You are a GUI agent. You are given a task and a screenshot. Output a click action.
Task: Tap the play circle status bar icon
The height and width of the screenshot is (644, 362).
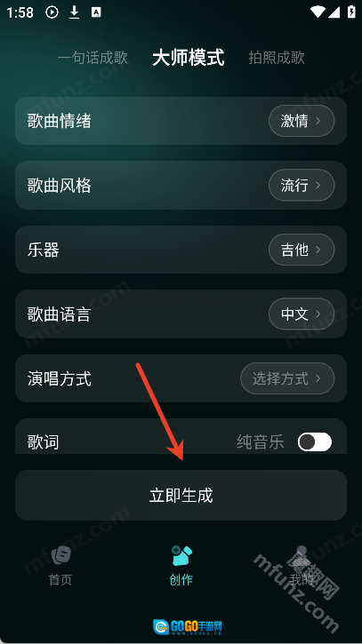[x=52, y=12]
